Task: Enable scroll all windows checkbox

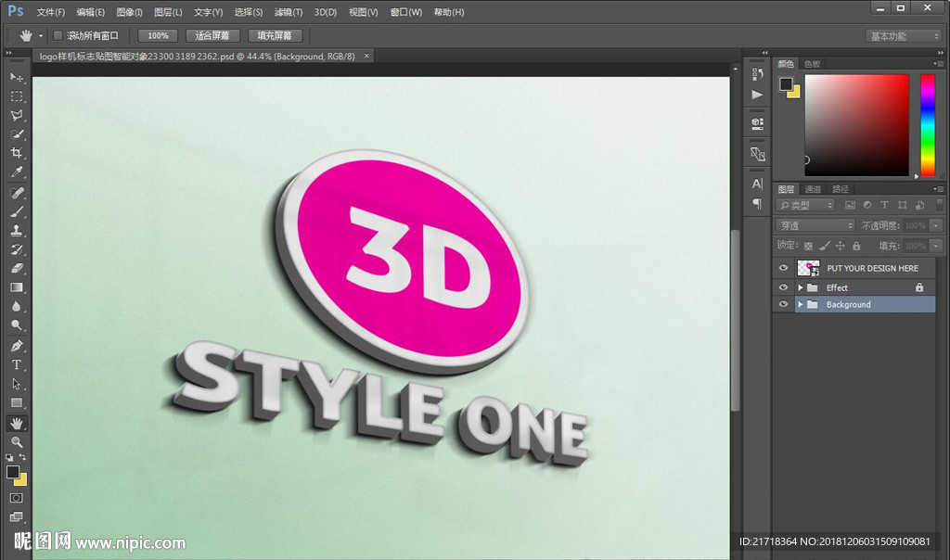Action: 58,36
